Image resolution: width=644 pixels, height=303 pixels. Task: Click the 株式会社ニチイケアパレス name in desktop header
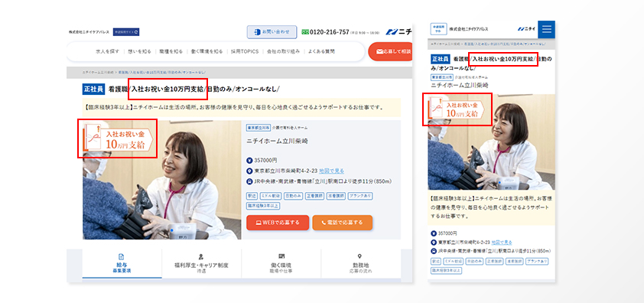click(89, 31)
